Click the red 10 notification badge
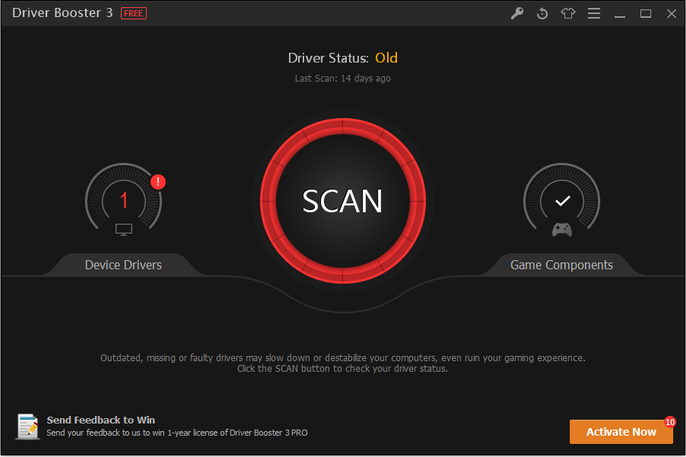Image resolution: width=686 pixels, height=457 pixels. [x=670, y=422]
